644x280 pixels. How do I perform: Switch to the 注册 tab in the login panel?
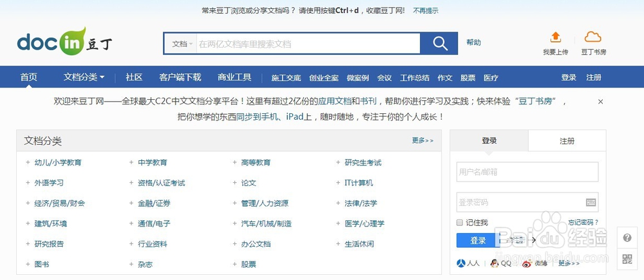tap(567, 141)
